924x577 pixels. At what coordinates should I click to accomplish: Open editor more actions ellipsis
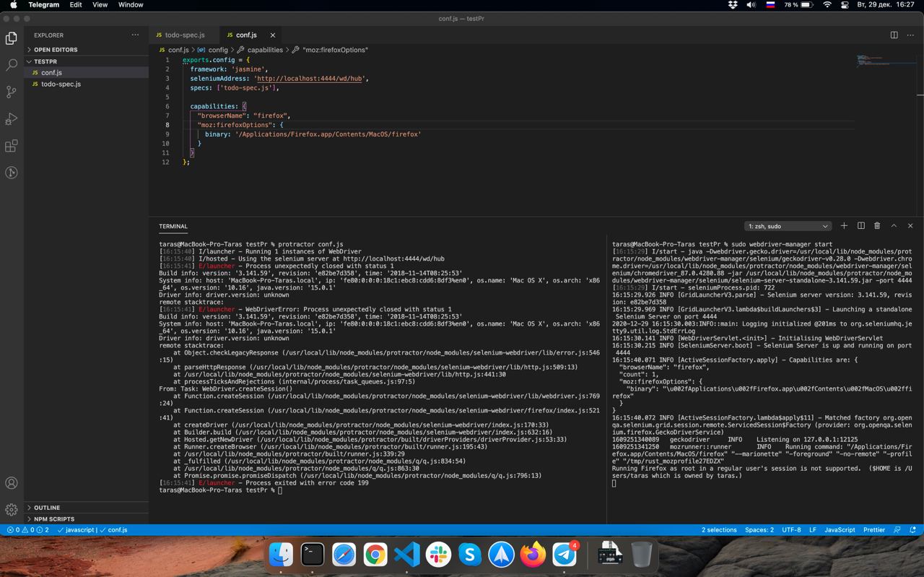(x=910, y=35)
